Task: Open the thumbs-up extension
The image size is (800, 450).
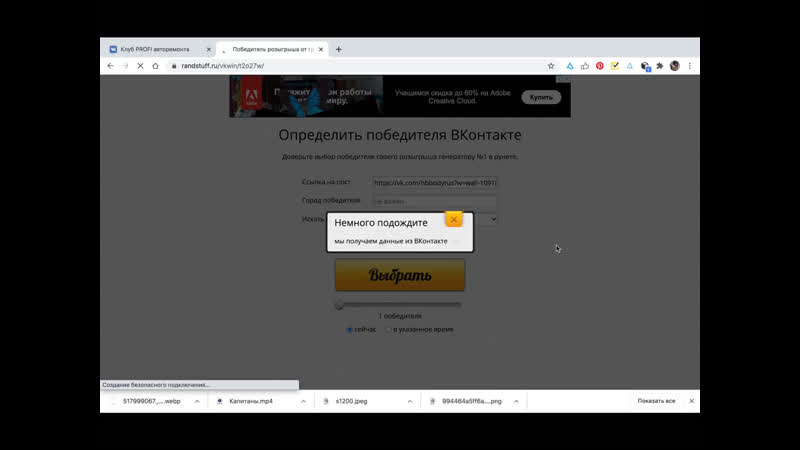Action: click(585, 66)
